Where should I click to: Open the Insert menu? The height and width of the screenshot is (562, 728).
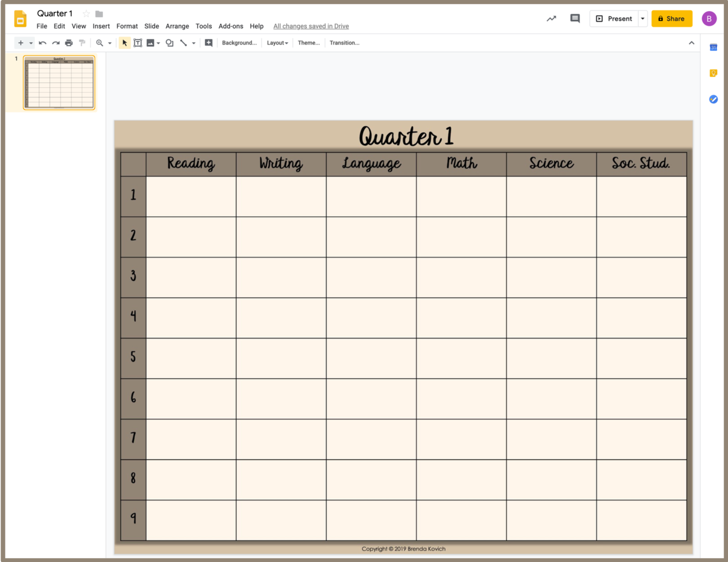pyautogui.click(x=101, y=26)
